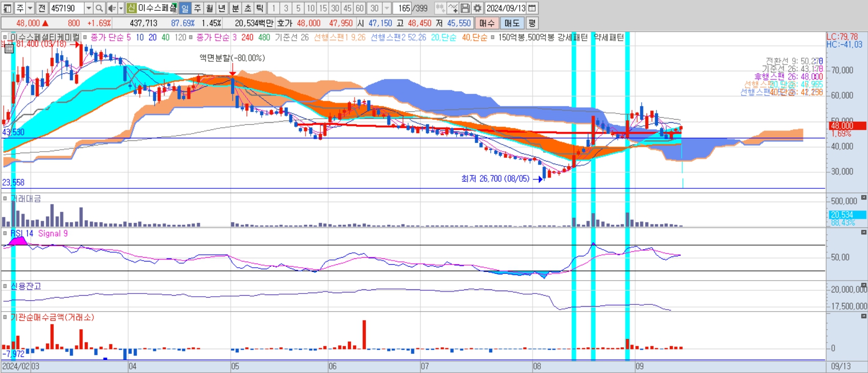The width and height of the screenshot is (868, 373).
Task: Click the save floppy disk icon
Action: (x=465, y=8)
